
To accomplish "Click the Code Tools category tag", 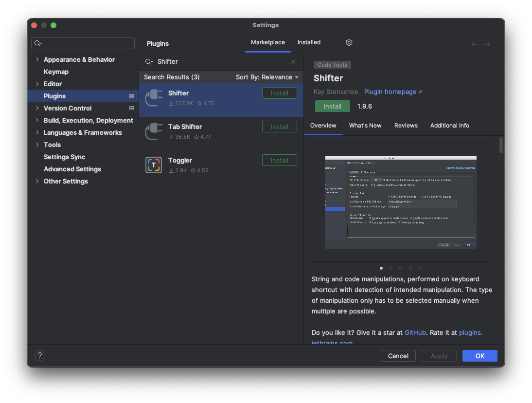I will pos(332,65).
